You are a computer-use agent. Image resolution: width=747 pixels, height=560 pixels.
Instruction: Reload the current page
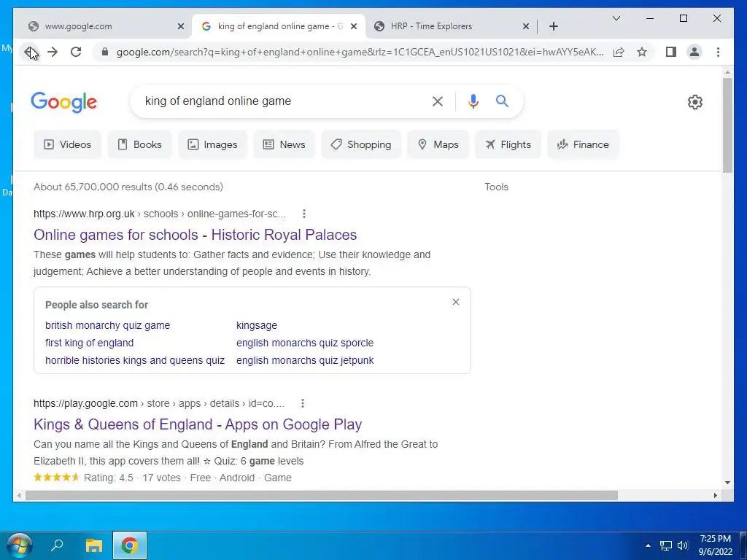coord(76,52)
